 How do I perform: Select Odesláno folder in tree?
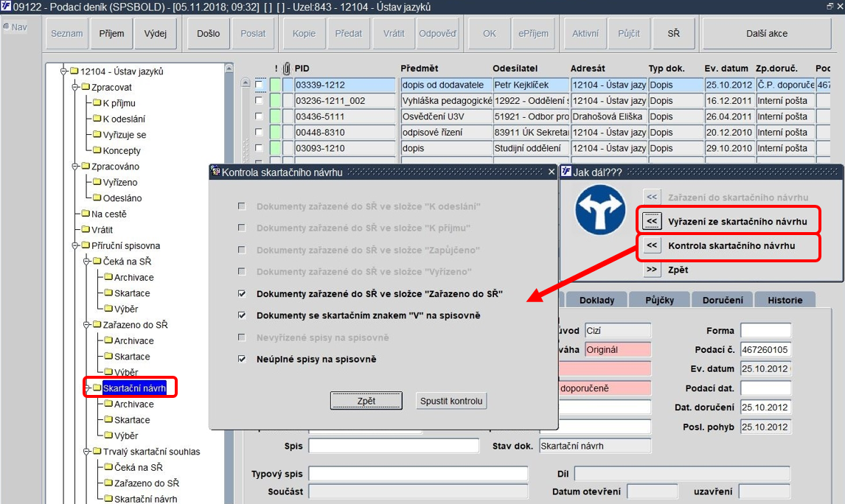(122, 197)
